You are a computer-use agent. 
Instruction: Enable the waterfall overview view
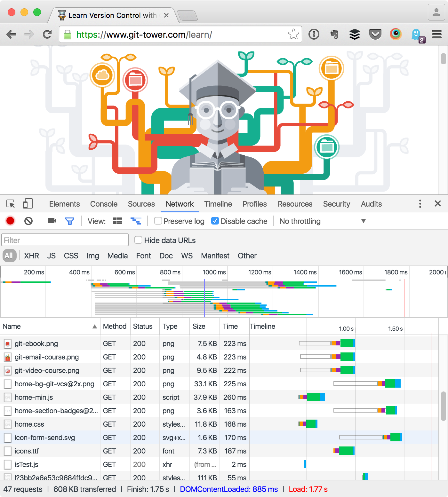[136, 221]
